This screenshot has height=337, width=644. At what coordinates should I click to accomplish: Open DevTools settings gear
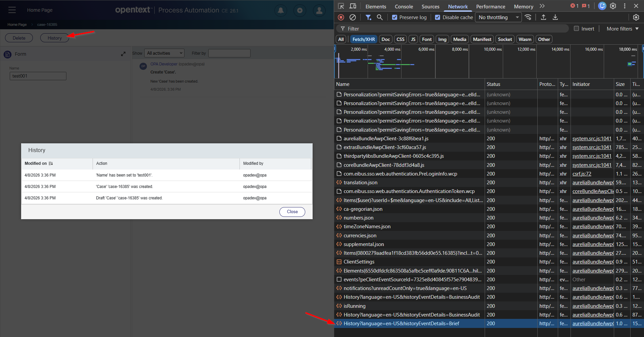(613, 6)
